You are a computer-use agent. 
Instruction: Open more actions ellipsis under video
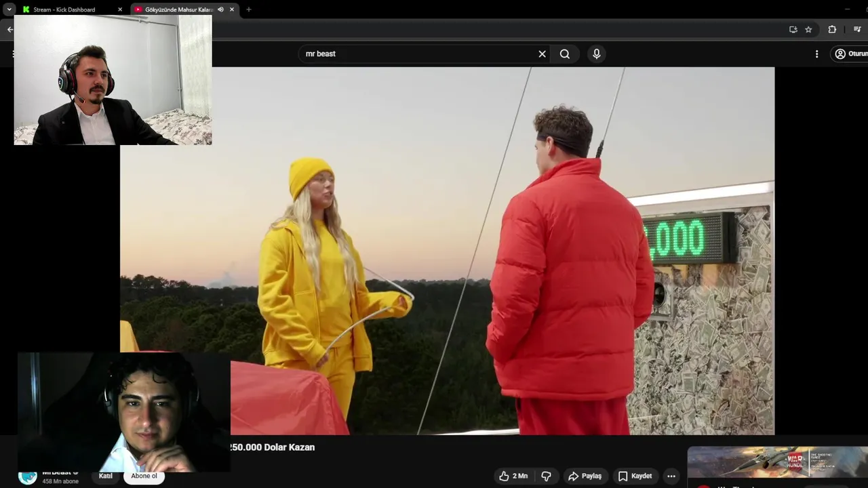(x=671, y=476)
